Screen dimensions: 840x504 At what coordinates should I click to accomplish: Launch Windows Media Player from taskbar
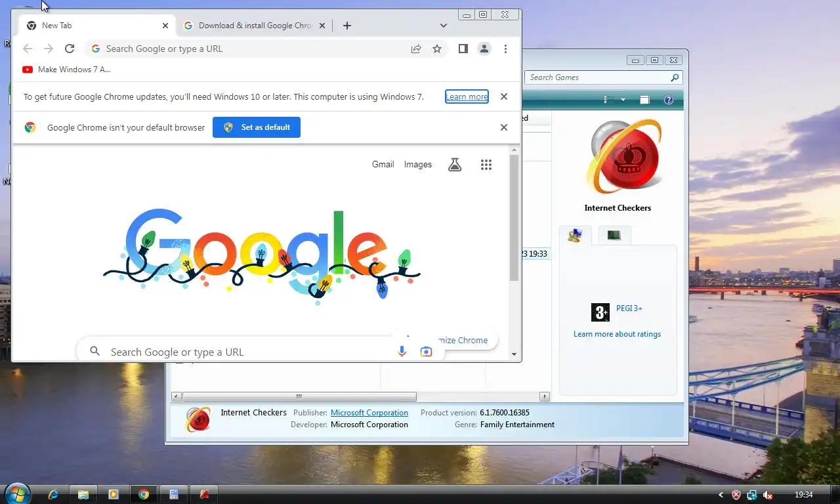(114, 494)
